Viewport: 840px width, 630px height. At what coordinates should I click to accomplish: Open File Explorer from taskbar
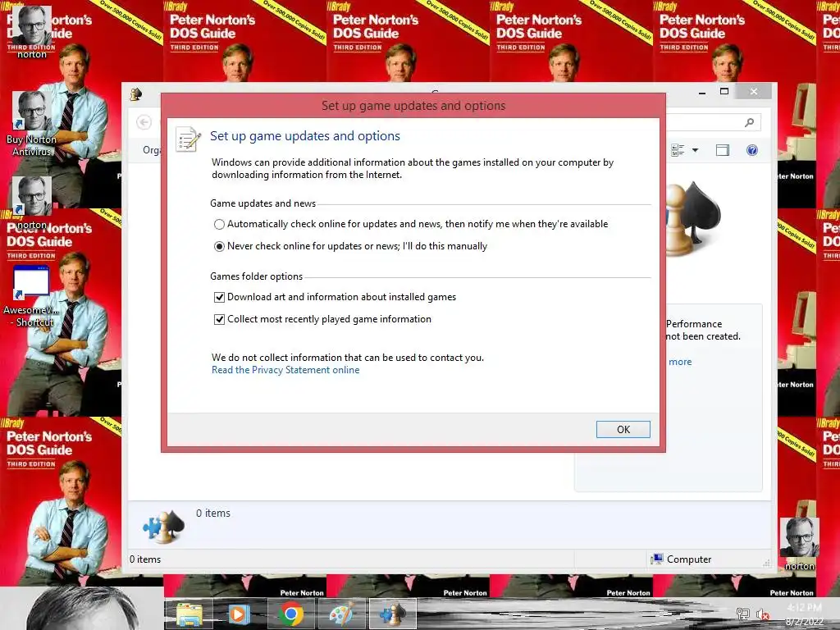pos(189,614)
